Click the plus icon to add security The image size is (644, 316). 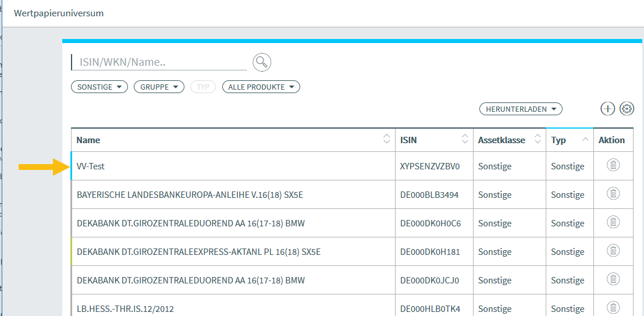click(x=607, y=109)
